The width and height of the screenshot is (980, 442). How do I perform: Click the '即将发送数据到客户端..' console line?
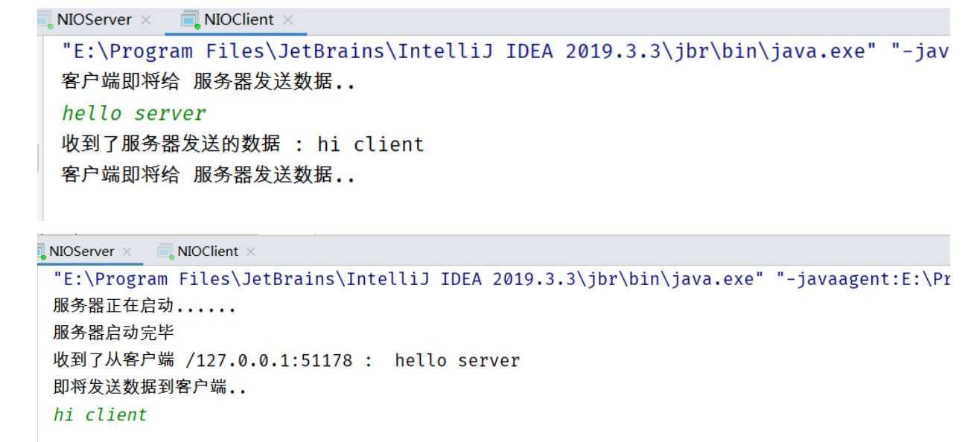[150, 388]
